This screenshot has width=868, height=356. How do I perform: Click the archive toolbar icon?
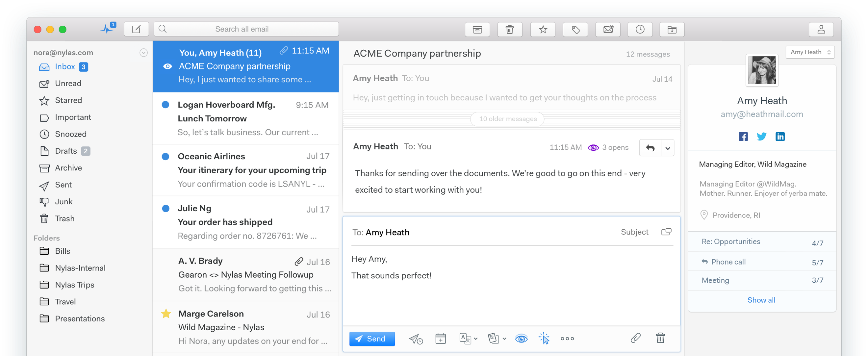coord(477,30)
